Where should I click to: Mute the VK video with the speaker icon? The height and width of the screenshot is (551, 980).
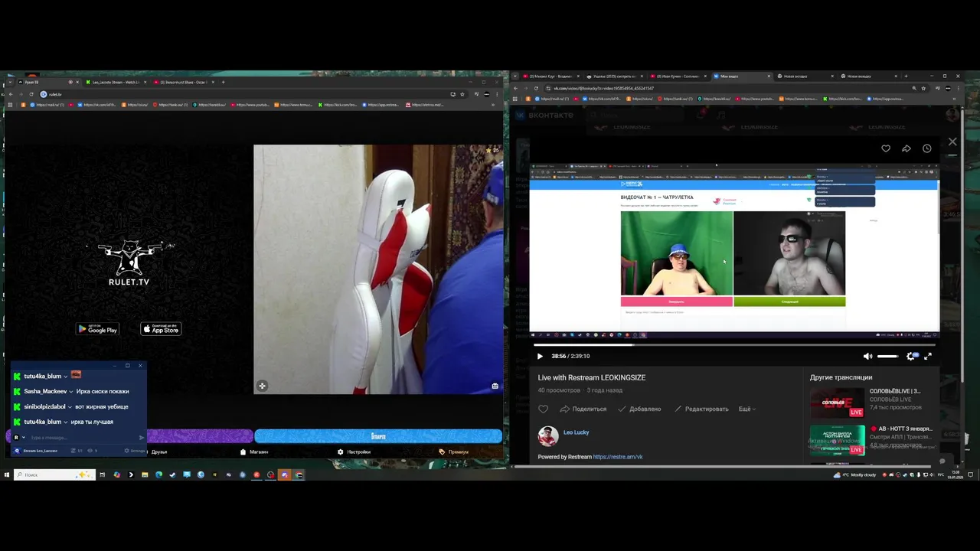point(867,356)
